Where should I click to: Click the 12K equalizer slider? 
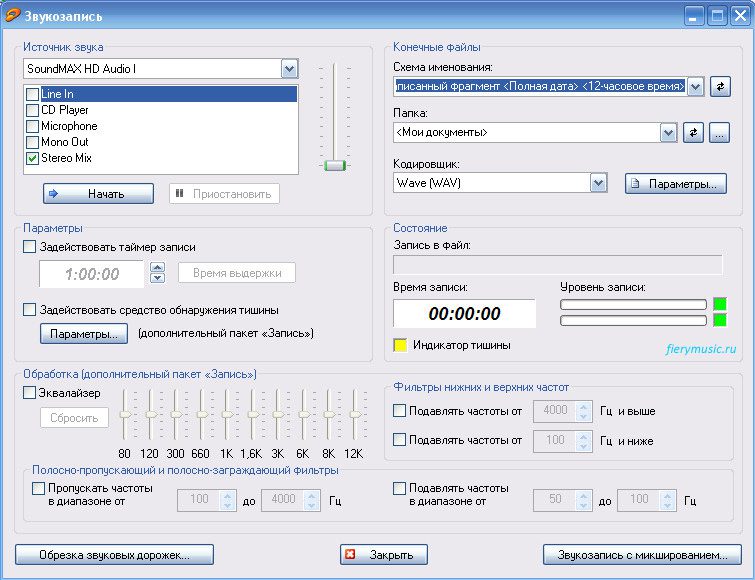point(355,414)
